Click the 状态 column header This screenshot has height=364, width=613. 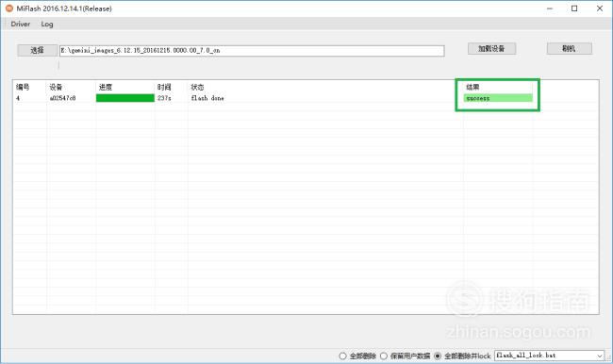coord(197,87)
